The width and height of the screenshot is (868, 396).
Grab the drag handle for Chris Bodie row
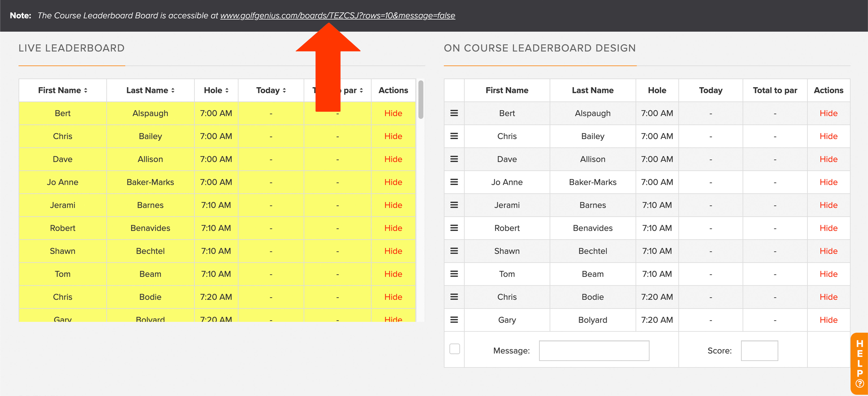454,297
